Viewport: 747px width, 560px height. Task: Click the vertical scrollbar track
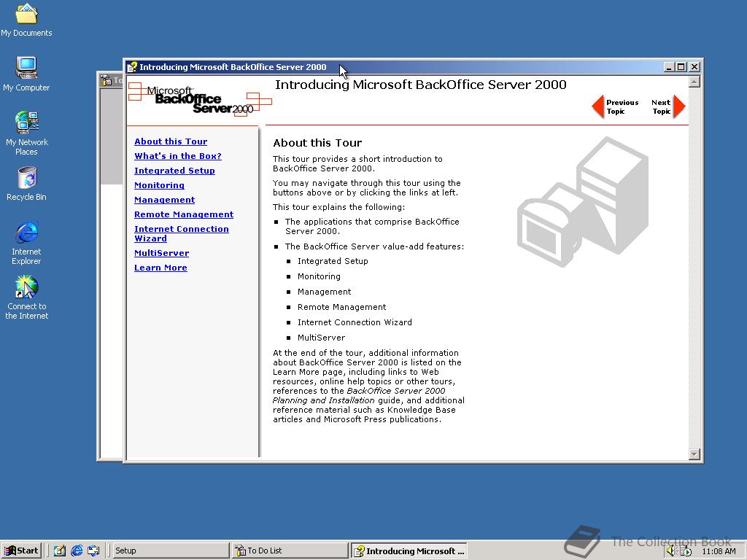[694, 268]
